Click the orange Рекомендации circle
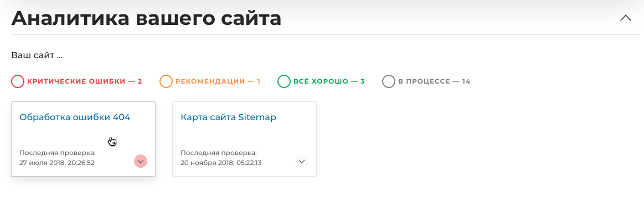Image resolution: width=644 pixels, height=206 pixels. (166, 81)
